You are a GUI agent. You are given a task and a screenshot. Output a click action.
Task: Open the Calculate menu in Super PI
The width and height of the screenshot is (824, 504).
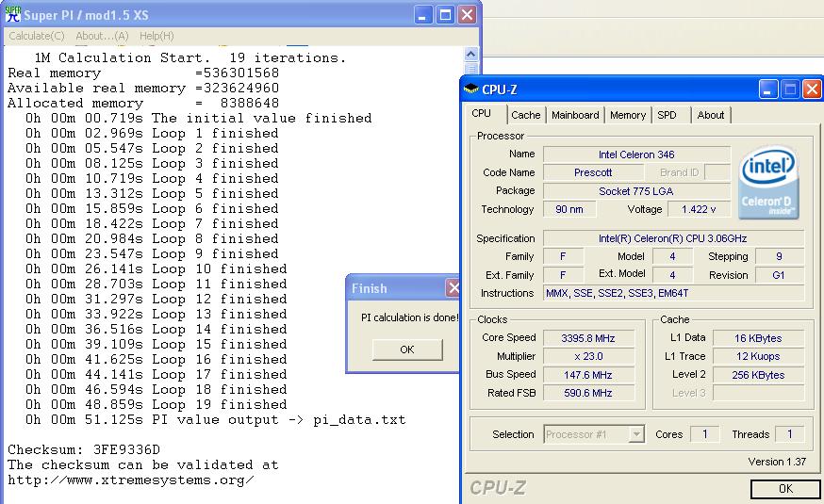(x=36, y=36)
